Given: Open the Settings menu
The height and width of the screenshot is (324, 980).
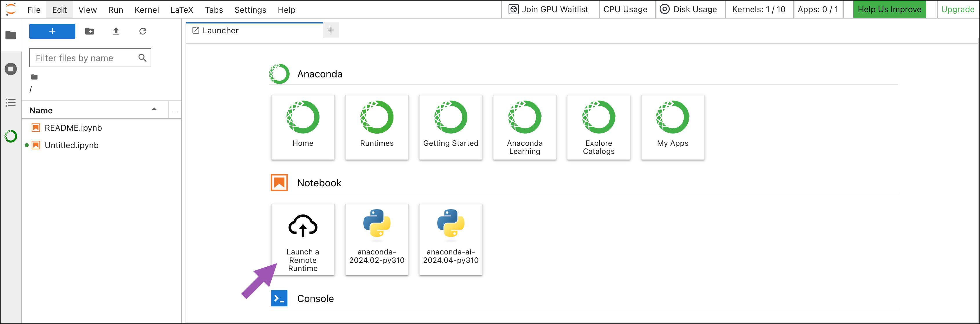Looking at the screenshot, I should (250, 10).
